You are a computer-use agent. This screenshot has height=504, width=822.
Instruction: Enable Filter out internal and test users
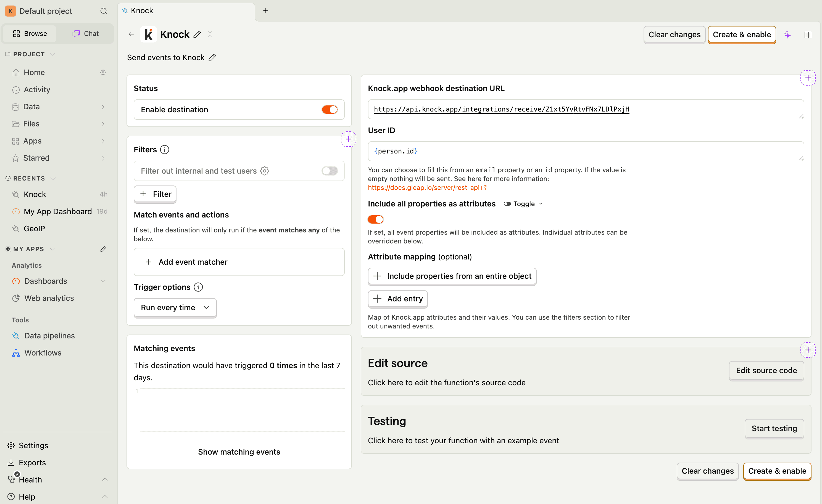click(329, 171)
